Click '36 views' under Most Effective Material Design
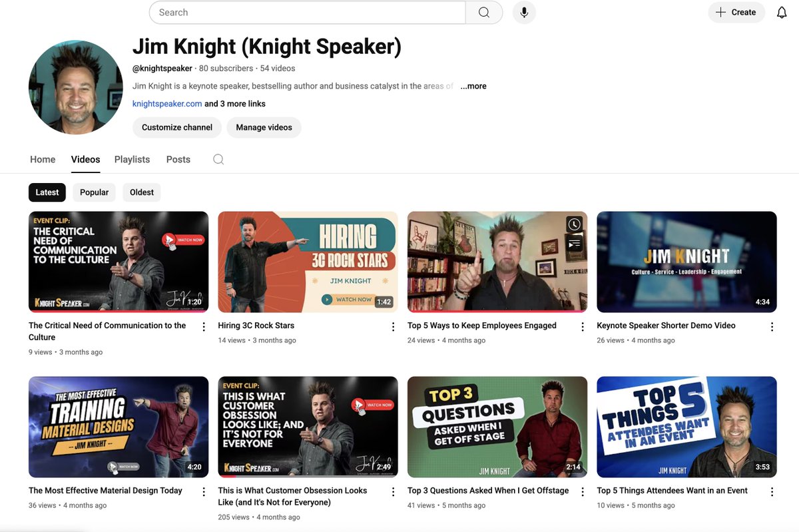799x532 pixels. coord(42,505)
